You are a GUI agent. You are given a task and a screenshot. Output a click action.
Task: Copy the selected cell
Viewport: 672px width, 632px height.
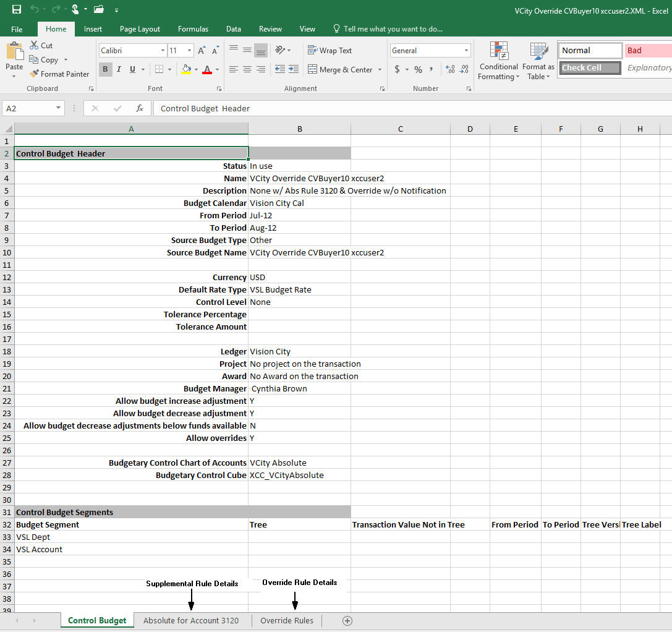(44, 59)
